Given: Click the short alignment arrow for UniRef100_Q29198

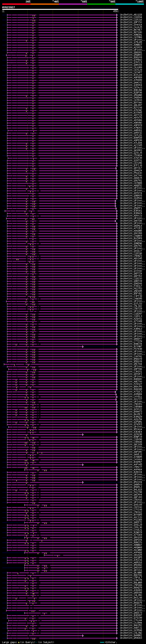Looking at the screenshot, I should pyautogui.click(x=83, y=435).
